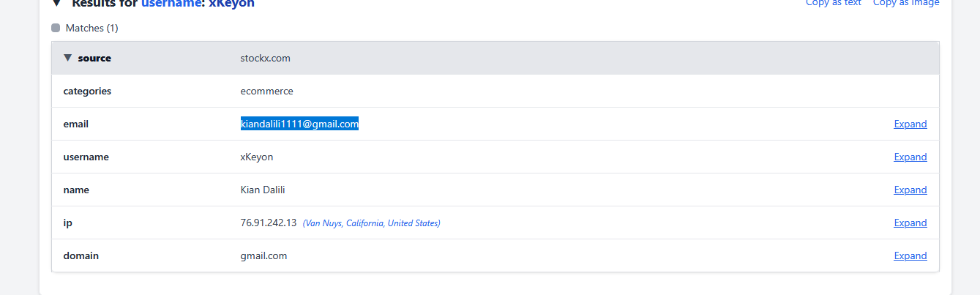Click Copy as text link
This screenshot has width=980, height=295.
click(x=833, y=3)
